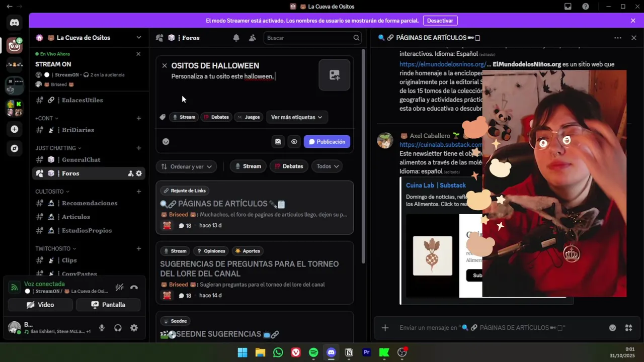Image resolution: width=644 pixels, height=362 pixels.
Task: Open cuinalab.substack.com link
Action: (x=441, y=145)
